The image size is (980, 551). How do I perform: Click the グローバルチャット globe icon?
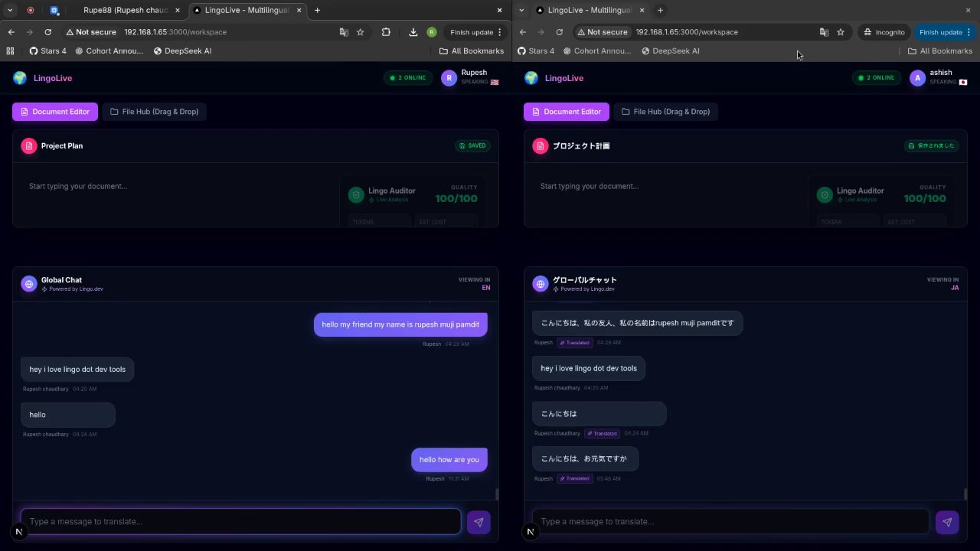click(x=541, y=284)
